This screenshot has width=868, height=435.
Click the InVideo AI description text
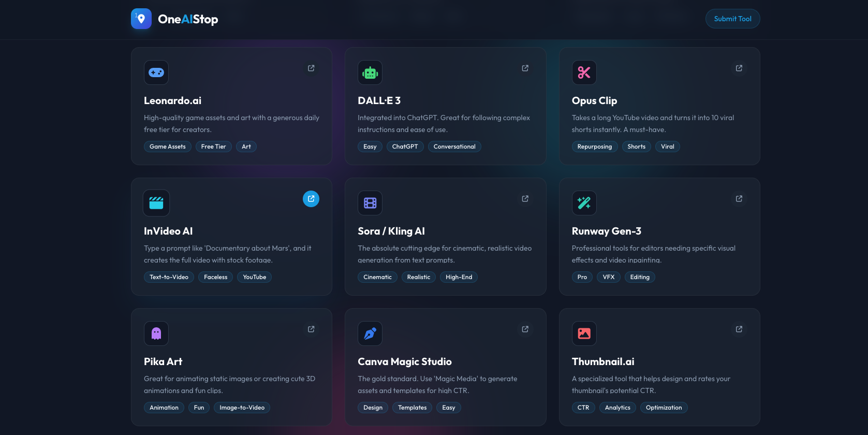tap(228, 254)
